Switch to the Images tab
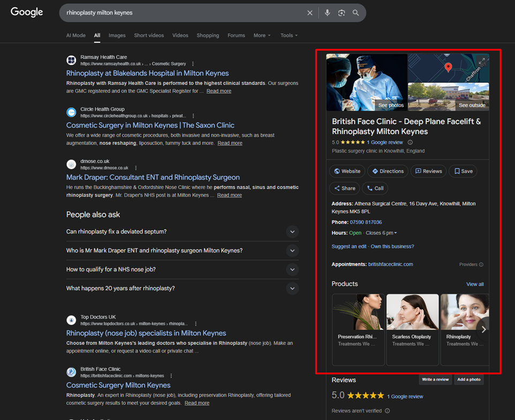 (117, 35)
